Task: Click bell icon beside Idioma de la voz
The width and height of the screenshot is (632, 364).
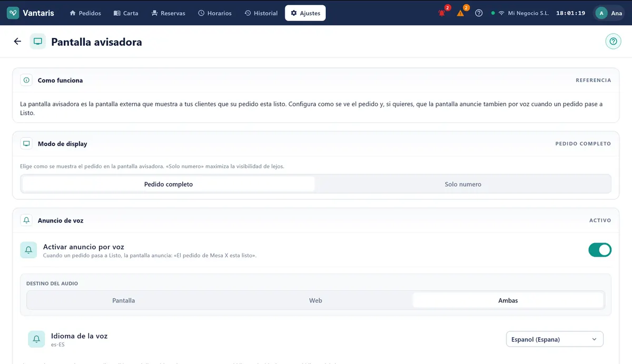Action: tap(36, 340)
